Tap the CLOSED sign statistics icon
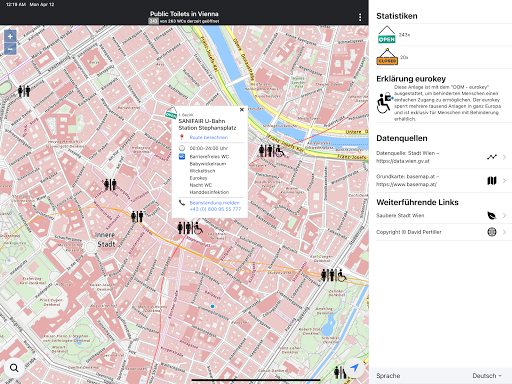This screenshot has width=512, height=384. tap(387, 57)
